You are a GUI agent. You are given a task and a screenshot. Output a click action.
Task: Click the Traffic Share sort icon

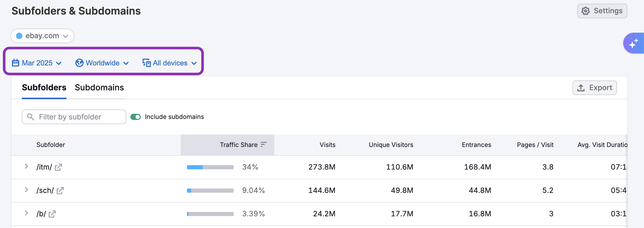[264, 144]
